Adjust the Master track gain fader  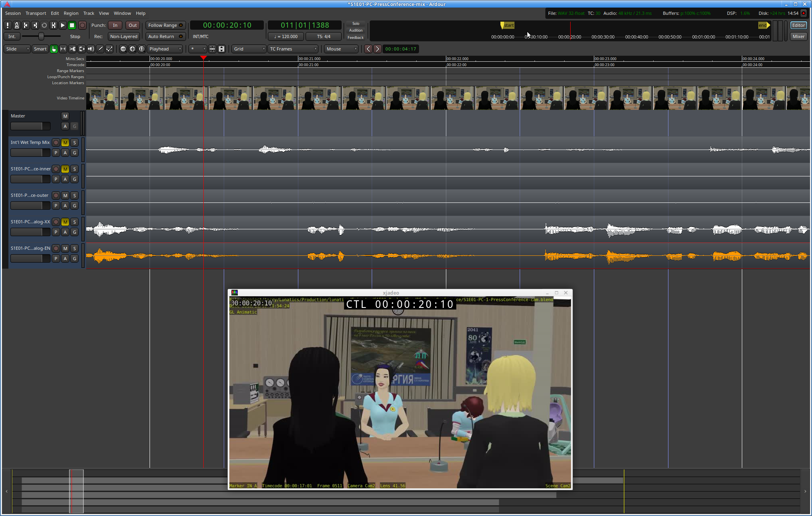[x=30, y=126]
